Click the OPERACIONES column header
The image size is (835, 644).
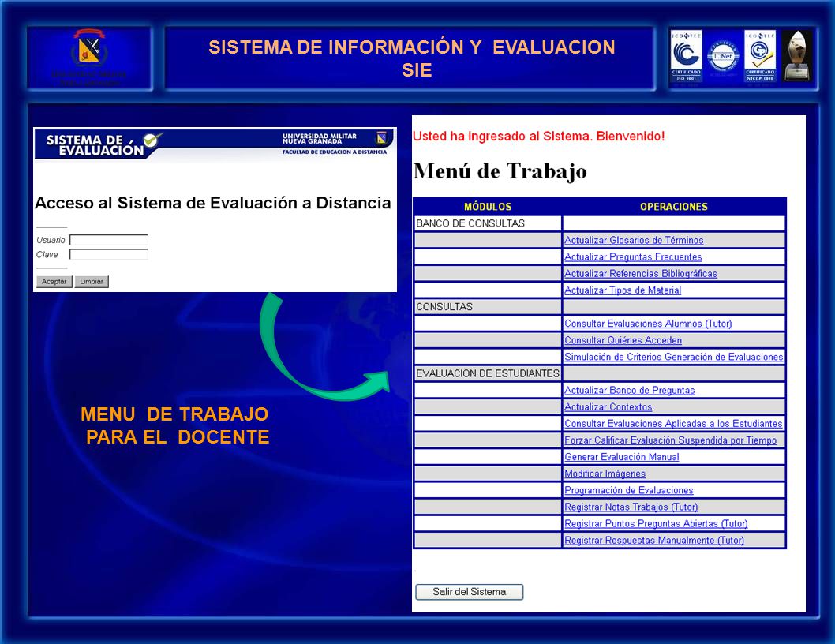[674, 207]
